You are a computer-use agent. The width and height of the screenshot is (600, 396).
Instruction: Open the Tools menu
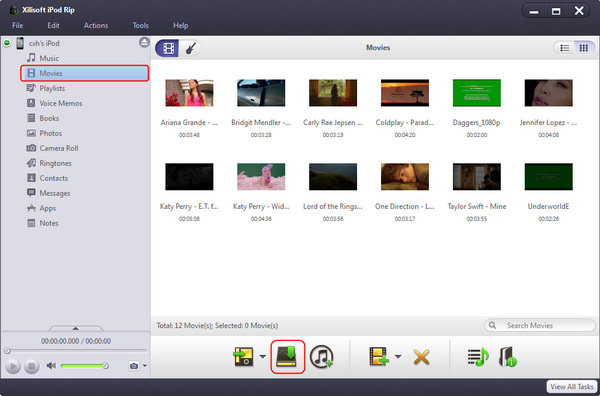point(140,26)
